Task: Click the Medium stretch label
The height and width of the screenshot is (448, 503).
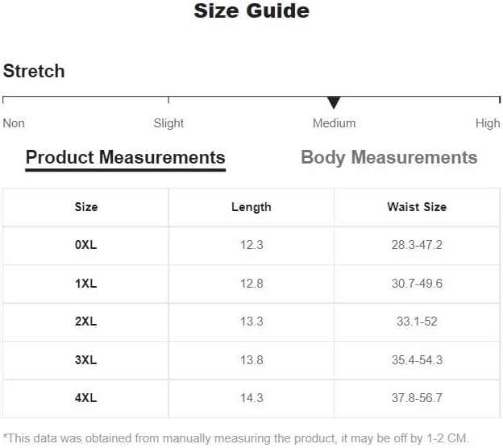Action: 334,123
